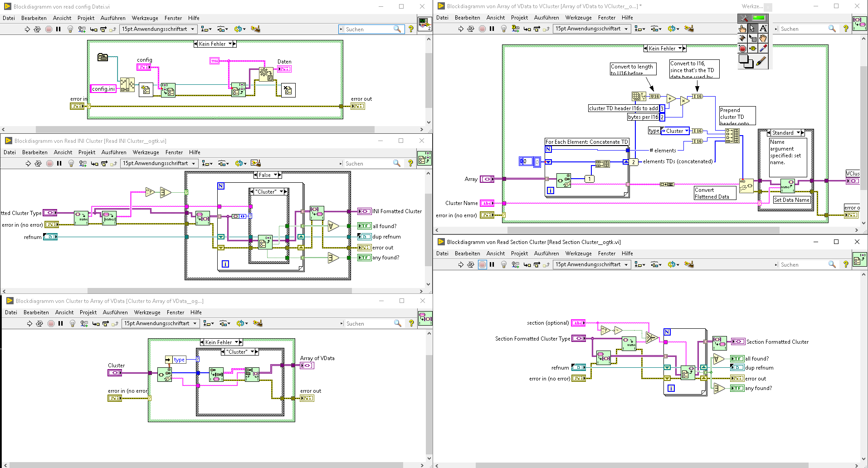This screenshot has height=468, width=868.
Task: Click context help question mark in Cluster to Array window
Action: coord(411,323)
